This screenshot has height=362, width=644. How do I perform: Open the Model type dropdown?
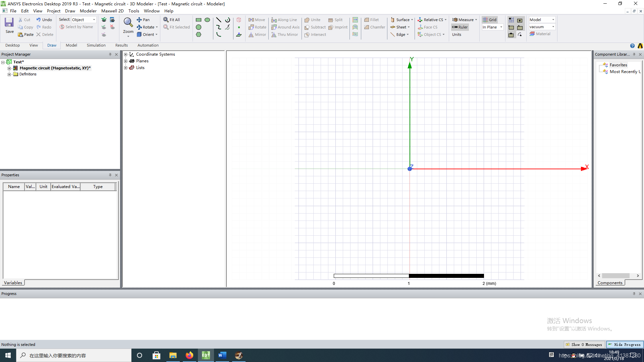tap(542, 20)
